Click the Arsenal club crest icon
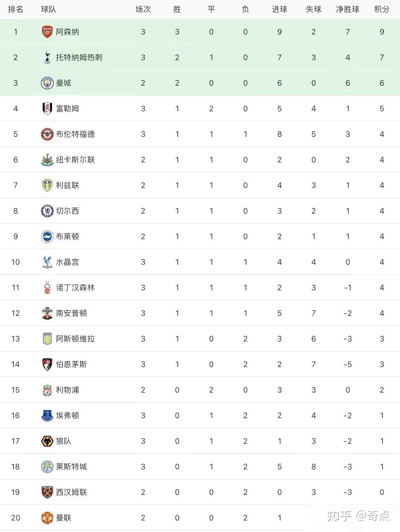 point(47,32)
